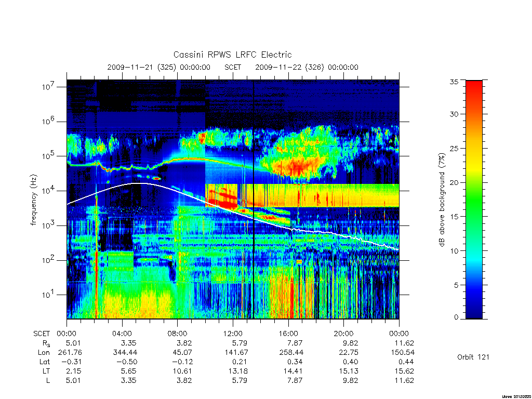532x399 pixels.
Task: Click the L row value 9.82
Action: pyautogui.click(x=351, y=381)
